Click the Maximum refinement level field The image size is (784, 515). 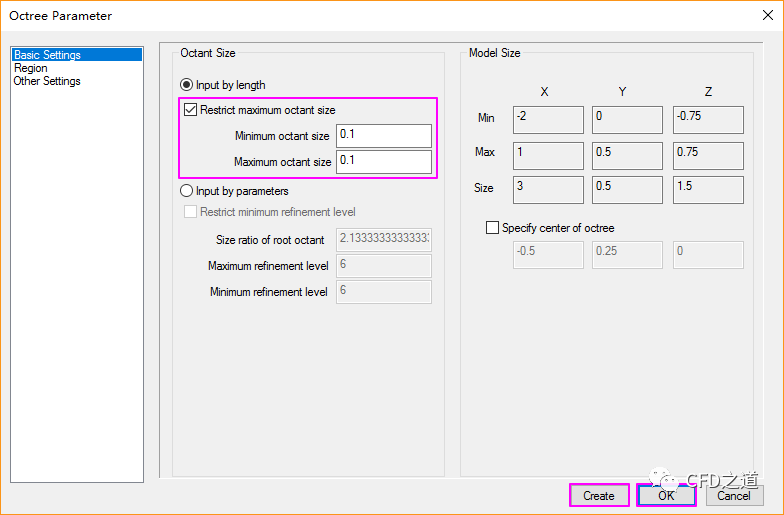[384, 266]
